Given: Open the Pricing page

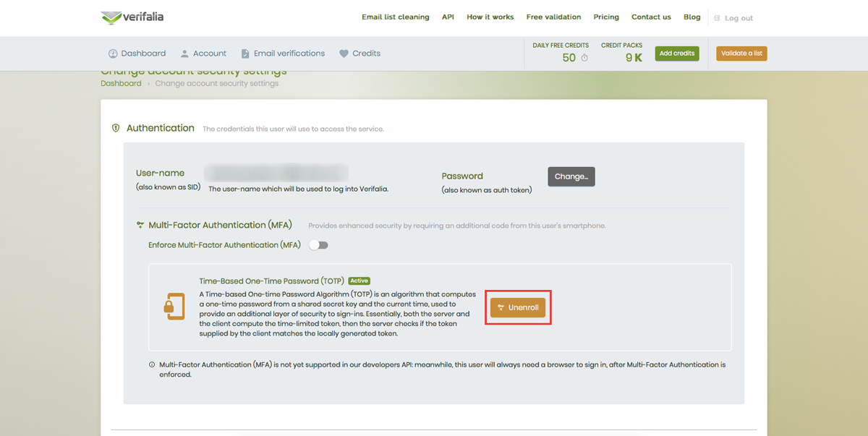Looking at the screenshot, I should click(x=606, y=17).
